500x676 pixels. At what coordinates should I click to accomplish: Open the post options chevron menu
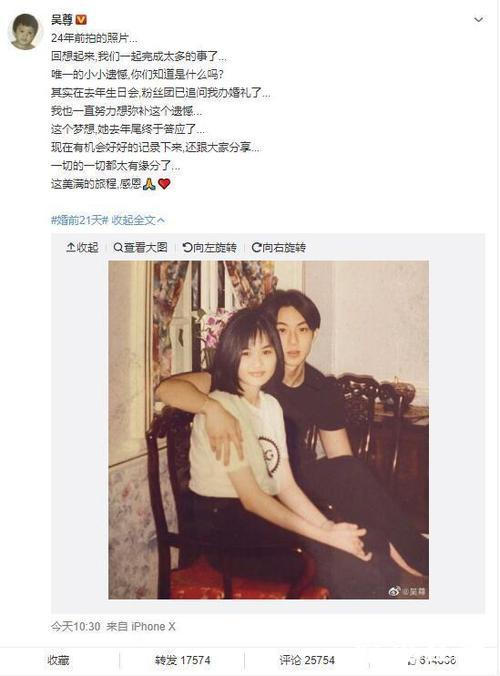coord(478,20)
